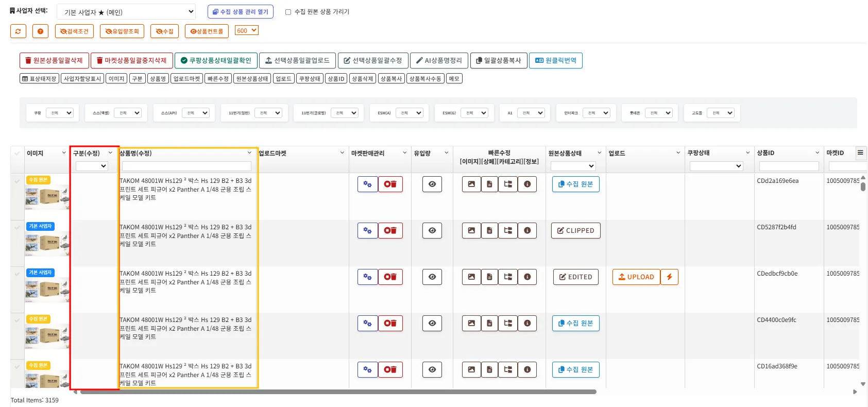Open image quick edit for row CD5287f2b4fd
Screen dimensions: 868x407
coord(471,230)
